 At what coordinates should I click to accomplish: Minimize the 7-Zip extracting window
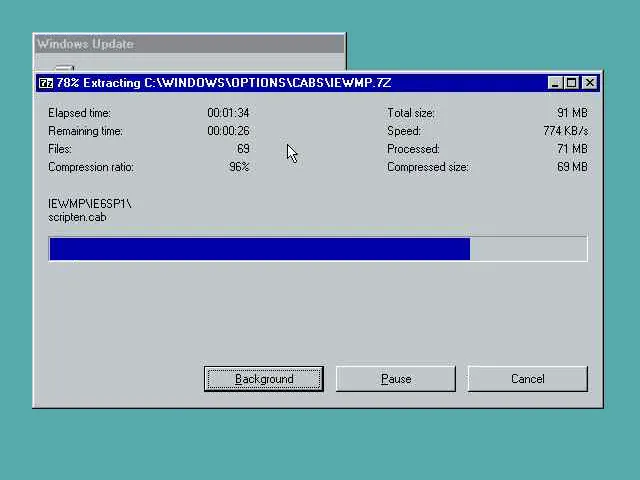(554, 83)
